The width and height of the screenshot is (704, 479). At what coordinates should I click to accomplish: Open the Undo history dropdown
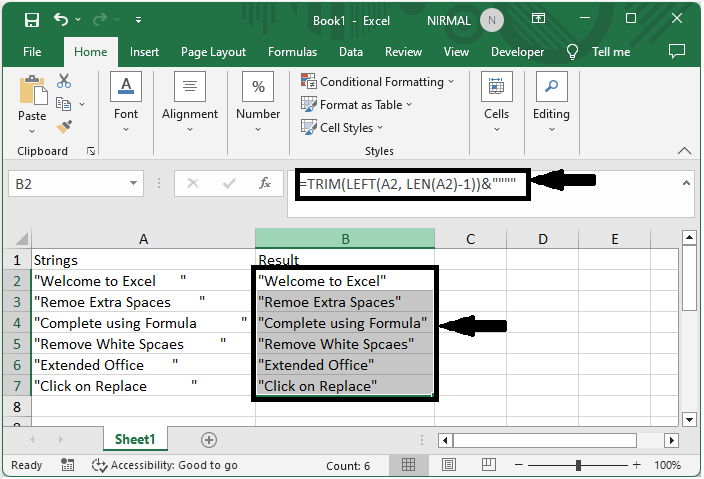tap(78, 19)
